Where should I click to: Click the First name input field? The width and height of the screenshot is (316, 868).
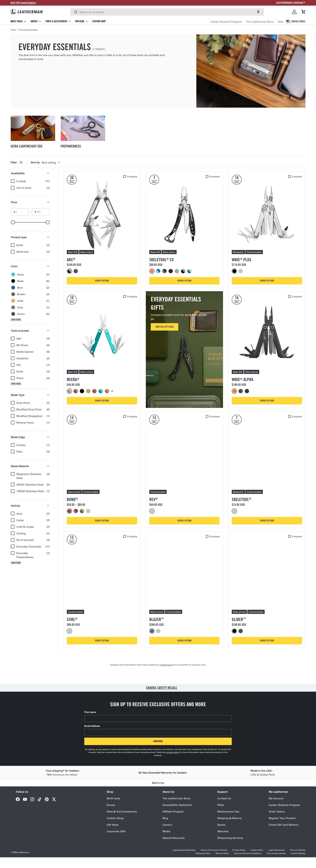tap(158, 718)
